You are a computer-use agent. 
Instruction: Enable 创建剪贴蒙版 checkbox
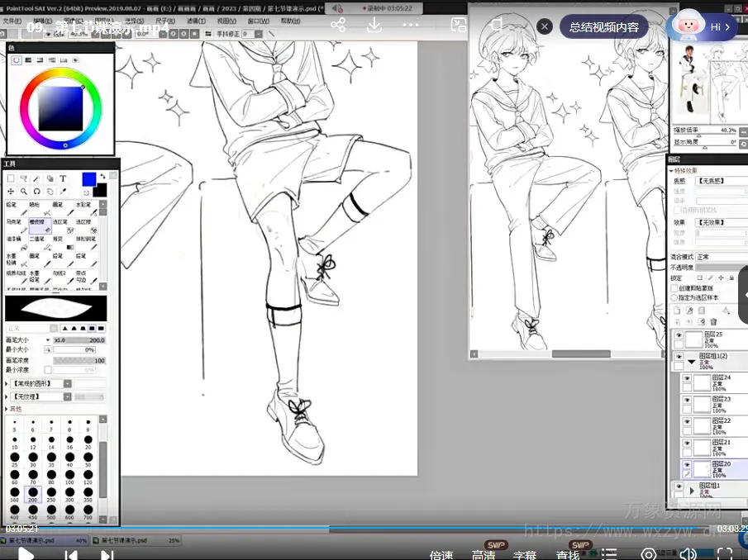[674, 288]
